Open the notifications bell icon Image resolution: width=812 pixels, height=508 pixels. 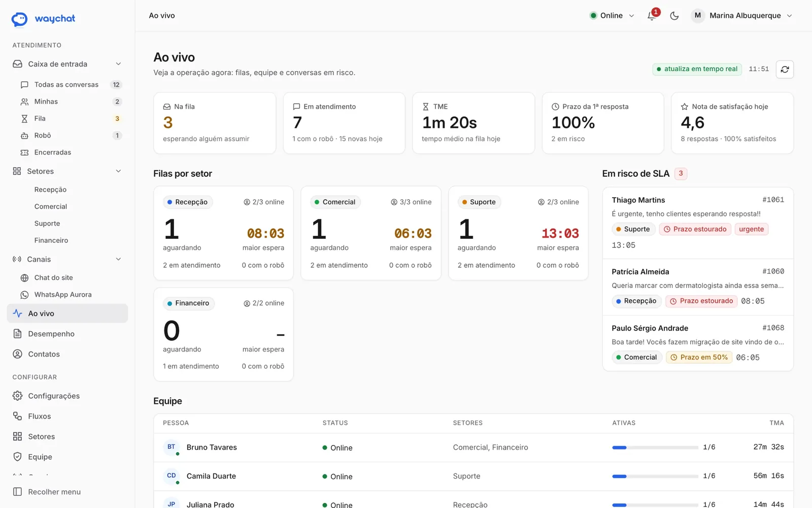652,16
